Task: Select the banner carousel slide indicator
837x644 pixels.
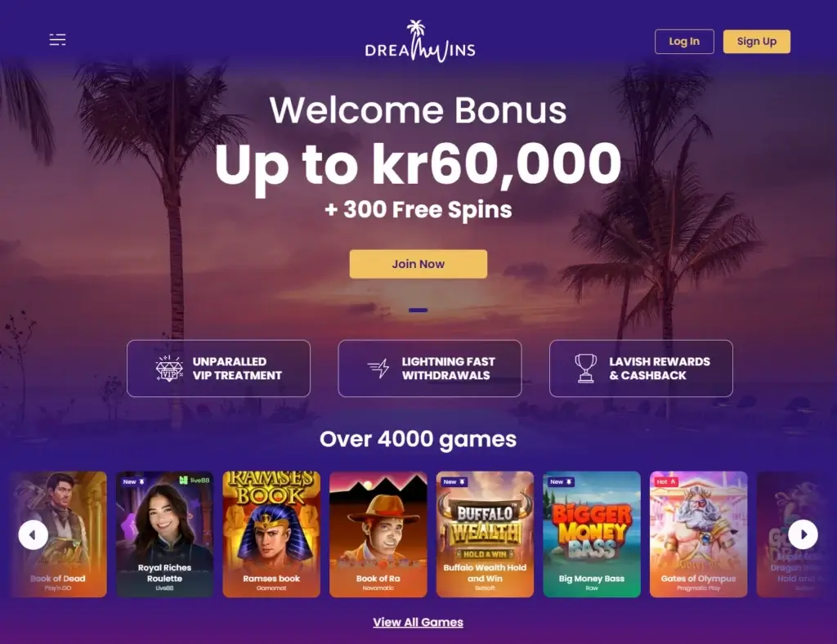Action: pos(418,310)
